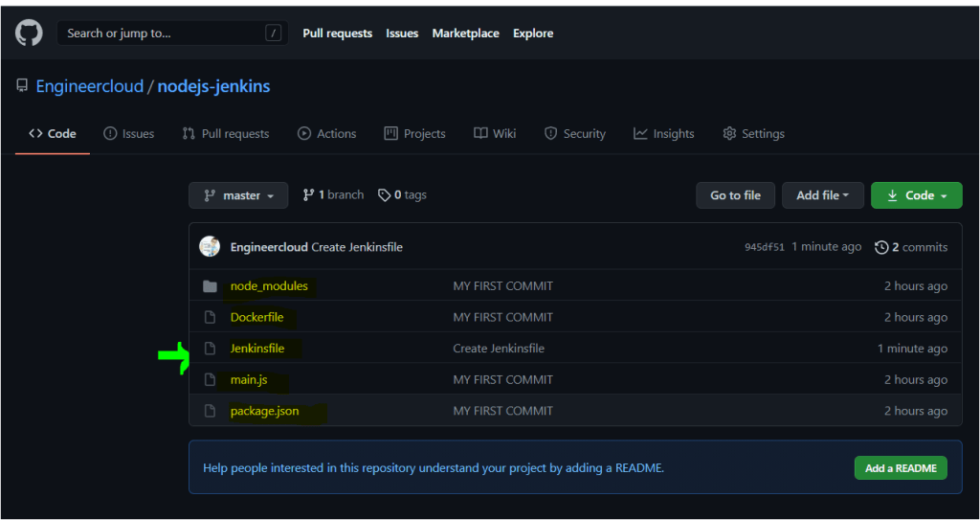Open Pull requests in top navigation bar
Screen dimensions: 980x520
tap(338, 34)
